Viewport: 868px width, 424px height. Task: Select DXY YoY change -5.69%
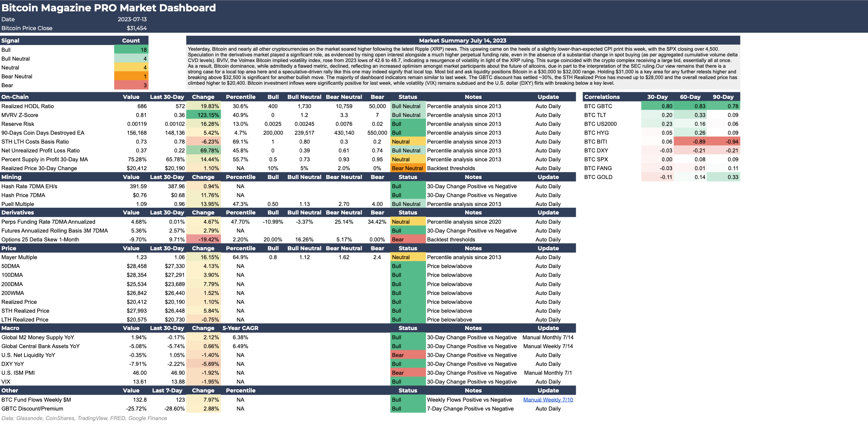tap(204, 364)
